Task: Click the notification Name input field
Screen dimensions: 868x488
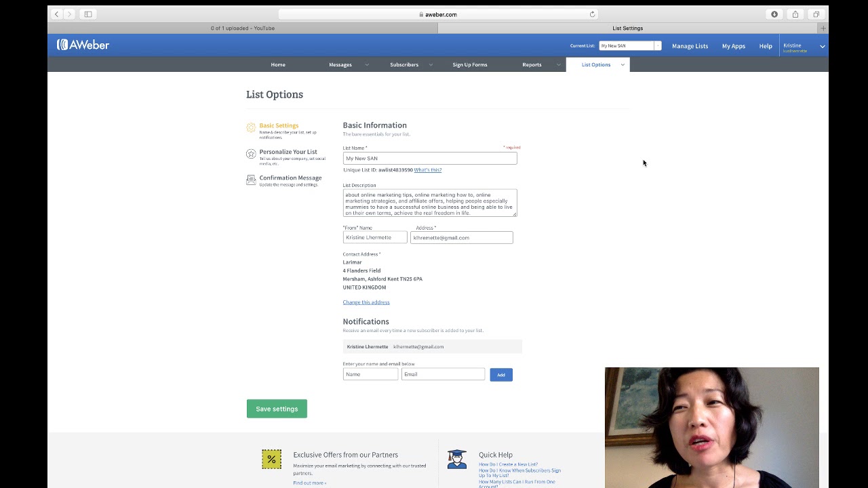Action: [370, 374]
